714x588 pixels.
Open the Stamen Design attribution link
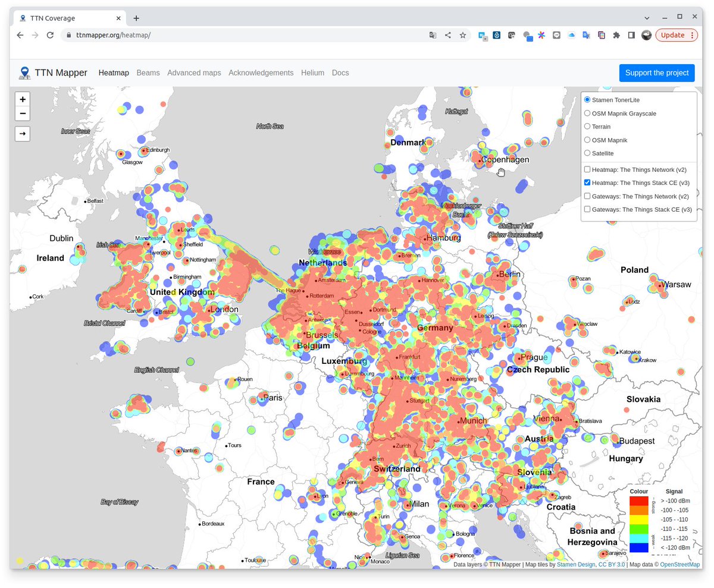[x=576, y=565]
